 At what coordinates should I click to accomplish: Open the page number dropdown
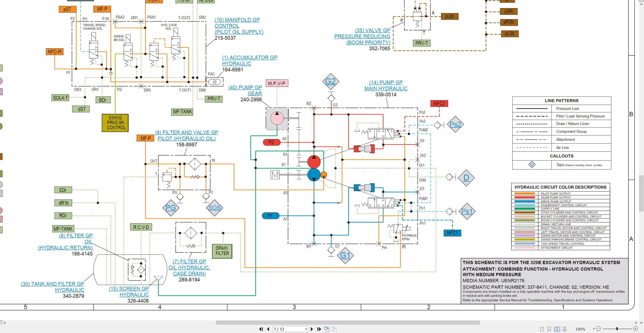click(x=306, y=329)
